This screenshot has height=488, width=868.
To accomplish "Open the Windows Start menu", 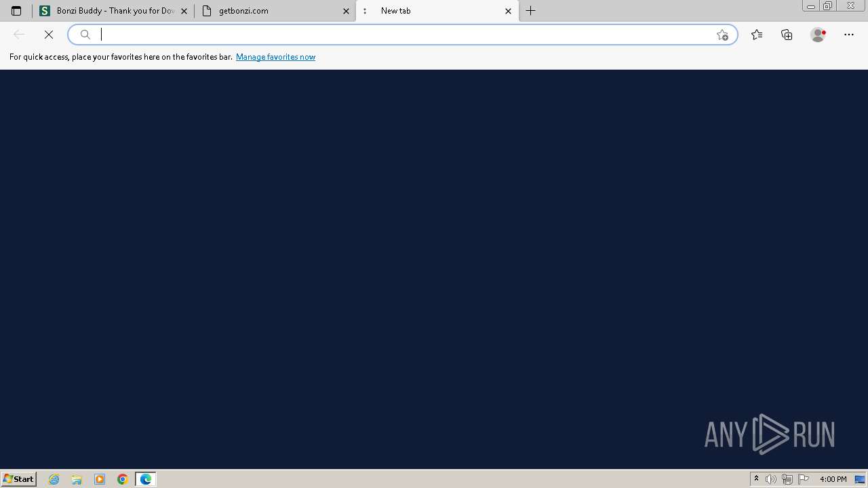I will [19, 479].
